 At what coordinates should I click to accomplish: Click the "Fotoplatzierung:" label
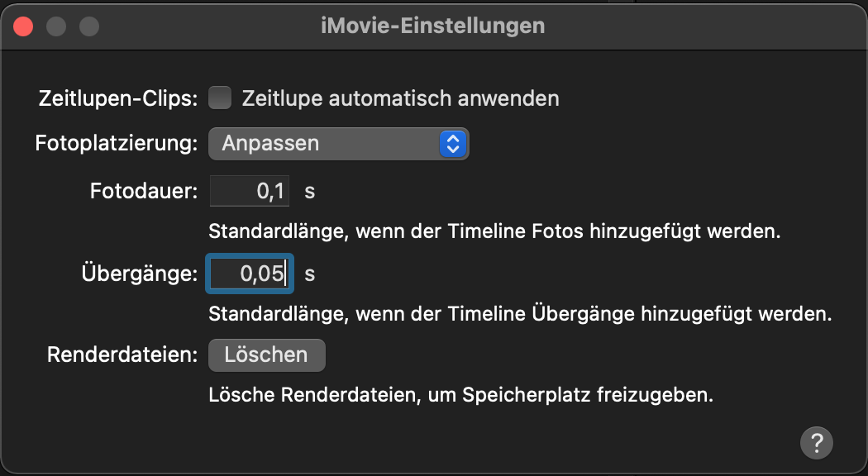[117, 144]
